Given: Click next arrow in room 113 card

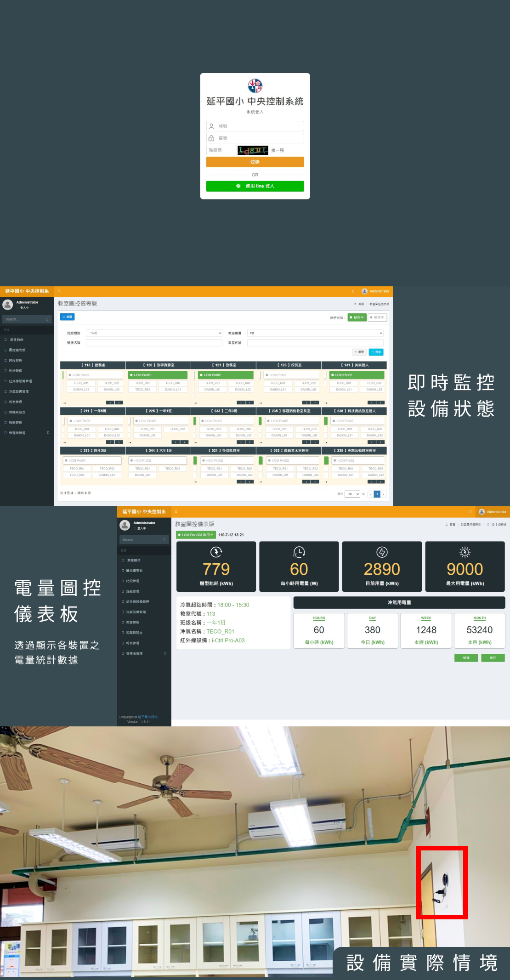Looking at the screenshot, I should (119, 402).
